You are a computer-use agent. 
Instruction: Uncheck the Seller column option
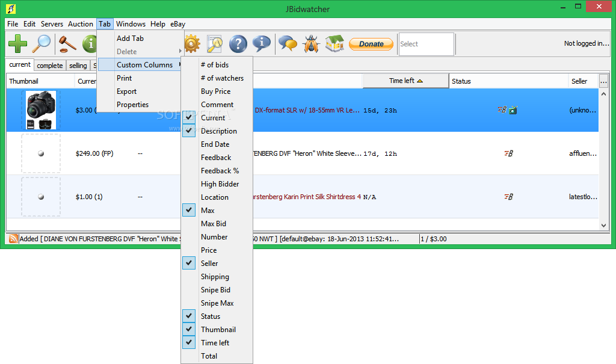[x=217, y=264]
